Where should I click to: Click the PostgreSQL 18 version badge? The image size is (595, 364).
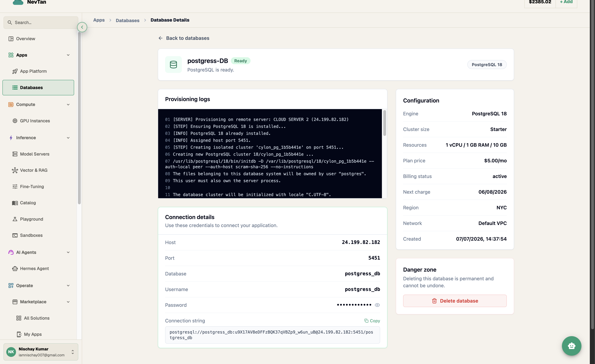pos(487,65)
